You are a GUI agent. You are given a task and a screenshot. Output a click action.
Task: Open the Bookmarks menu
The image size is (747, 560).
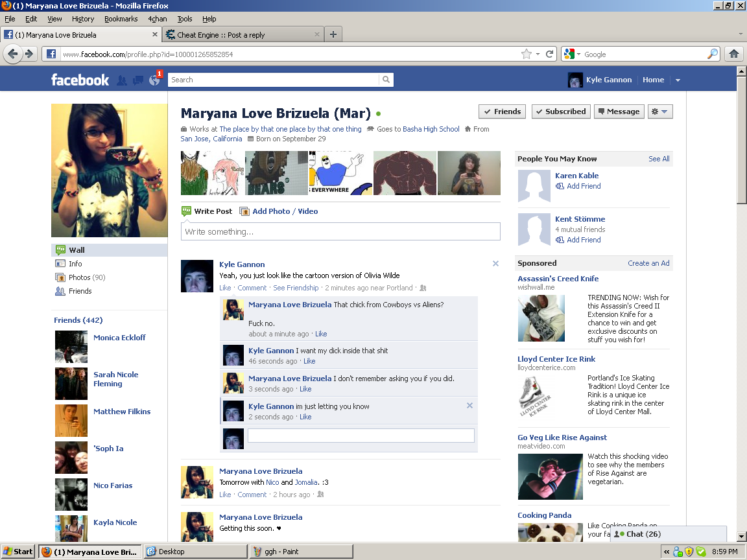pos(121,19)
